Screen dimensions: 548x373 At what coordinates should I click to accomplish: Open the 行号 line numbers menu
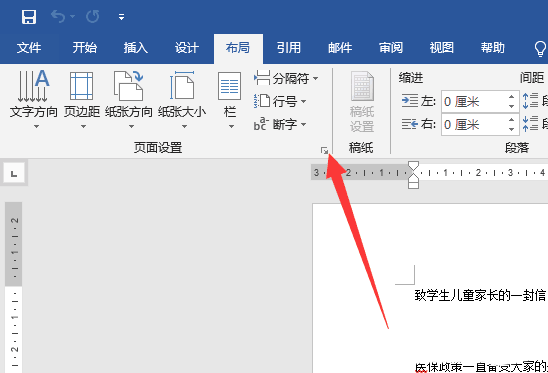pos(280,101)
